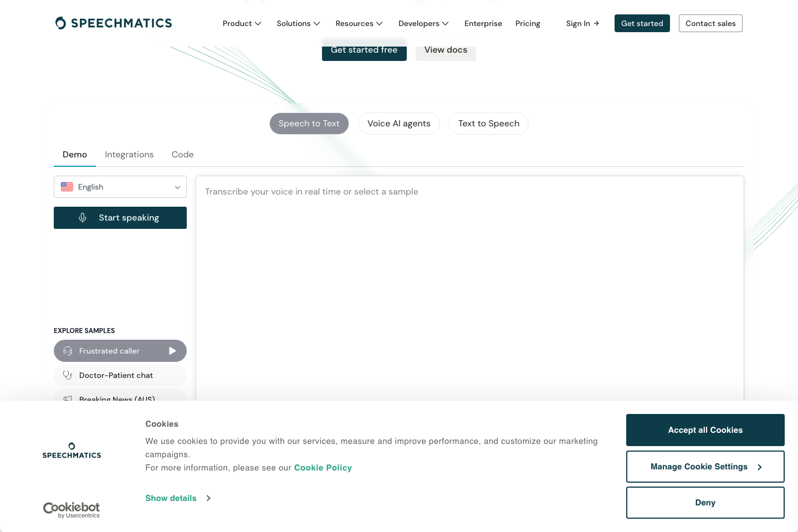
Task: Click the stethoscope icon on Doctor-Patient chat
Action: pos(67,375)
